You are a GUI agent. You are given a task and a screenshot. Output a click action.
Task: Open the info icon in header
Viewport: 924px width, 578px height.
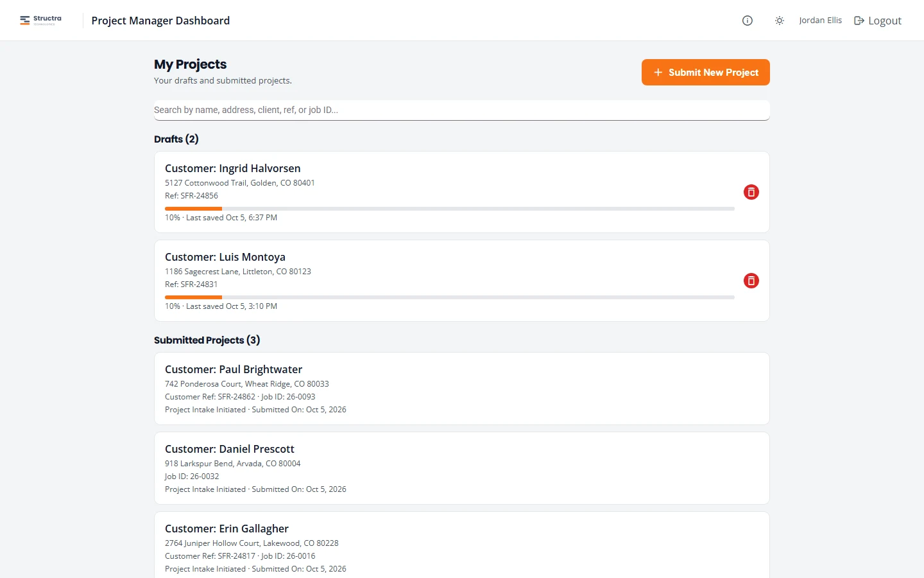pyautogui.click(x=748, y=21)
